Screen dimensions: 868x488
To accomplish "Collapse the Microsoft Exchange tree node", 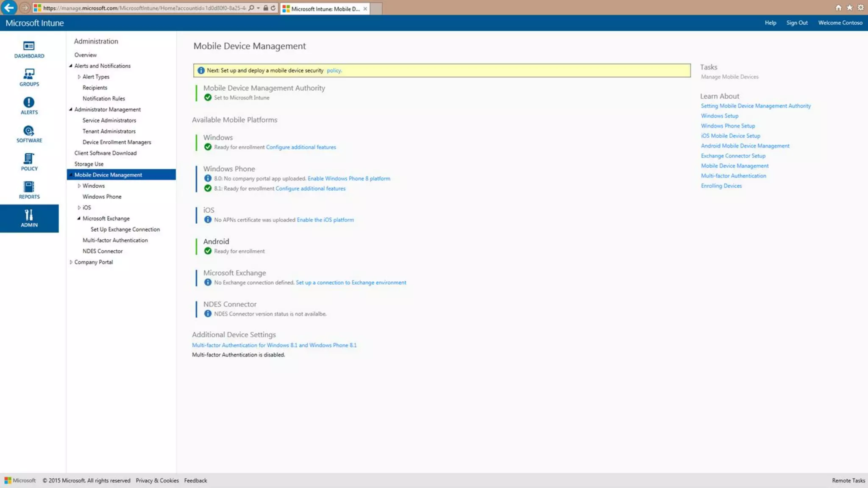I will pyautogui.click(x=79, y=219).
